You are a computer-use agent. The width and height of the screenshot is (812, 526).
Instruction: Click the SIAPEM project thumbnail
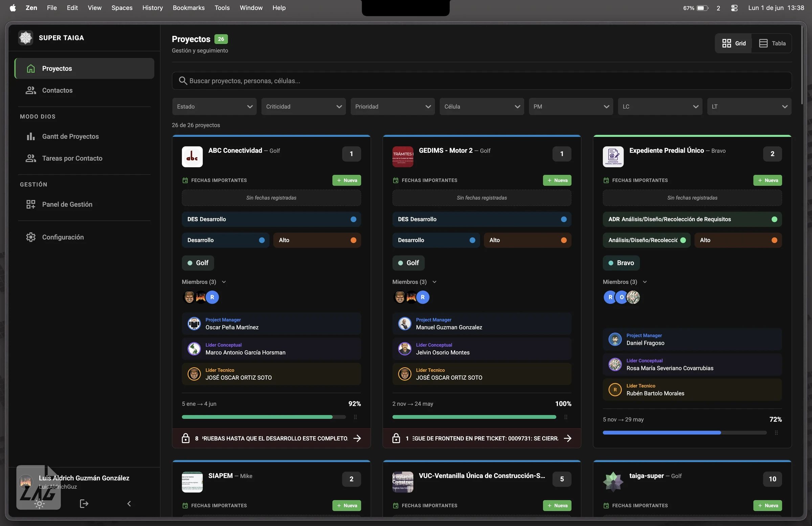click(192, 482)
